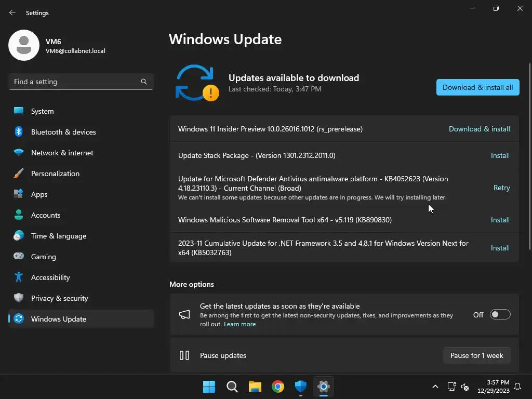Click the Network Wi-Fi icon
This screenshot has height=399, width=532.
click(x=19, y=152)
